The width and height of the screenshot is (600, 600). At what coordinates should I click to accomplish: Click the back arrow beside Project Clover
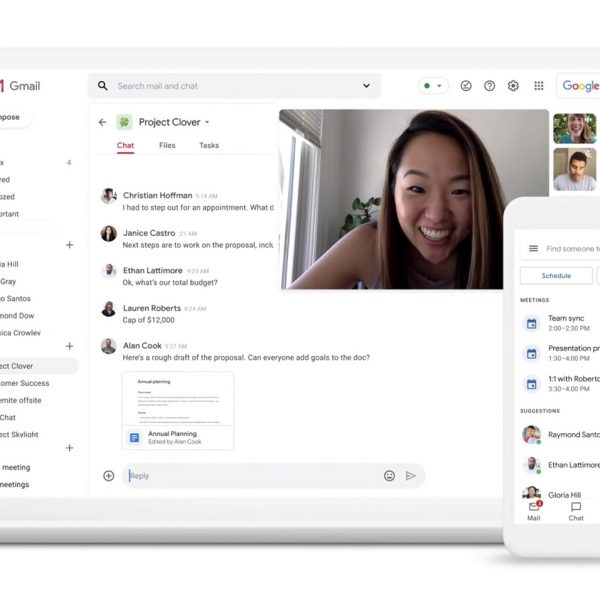(x=102, y=122)
